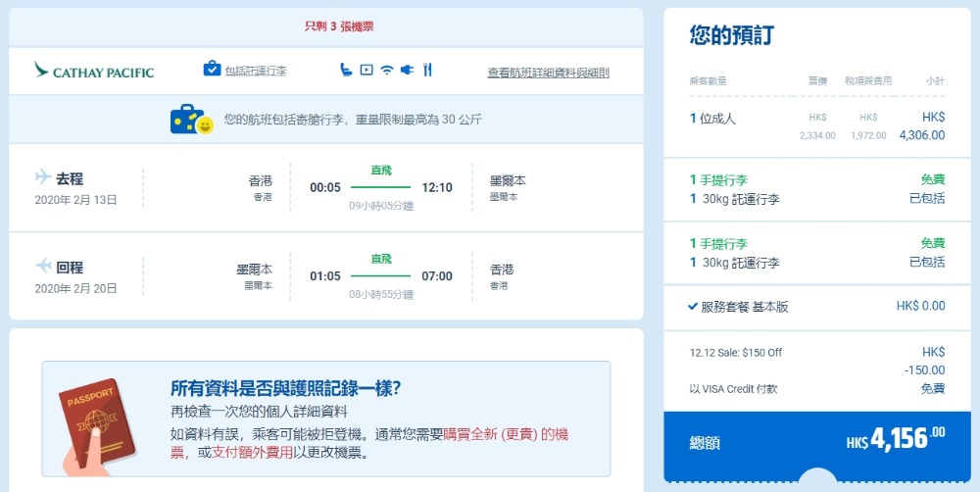Viewport: 980px width, 492px height.
Task: Click the 包括託運行李 link
Action: (x=256, y=71)
